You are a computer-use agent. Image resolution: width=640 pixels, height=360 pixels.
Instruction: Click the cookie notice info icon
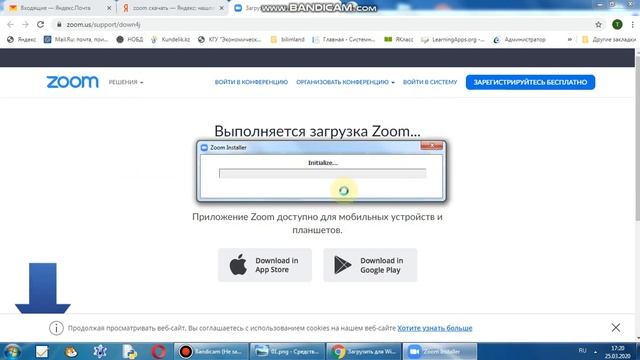point(56,328)
